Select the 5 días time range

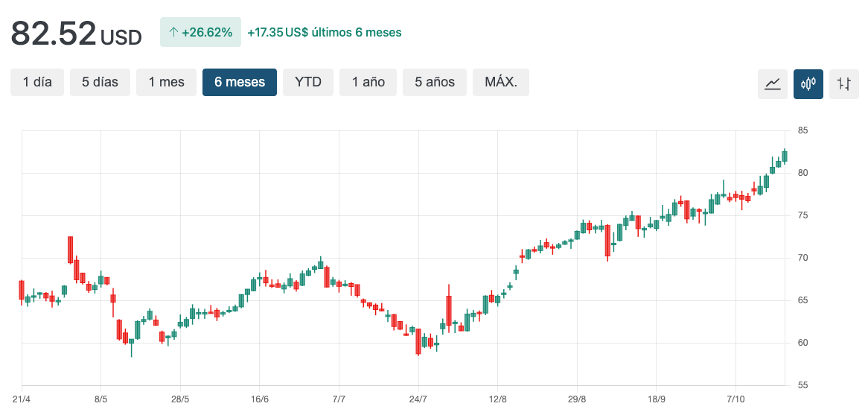[x=100, y=82]
